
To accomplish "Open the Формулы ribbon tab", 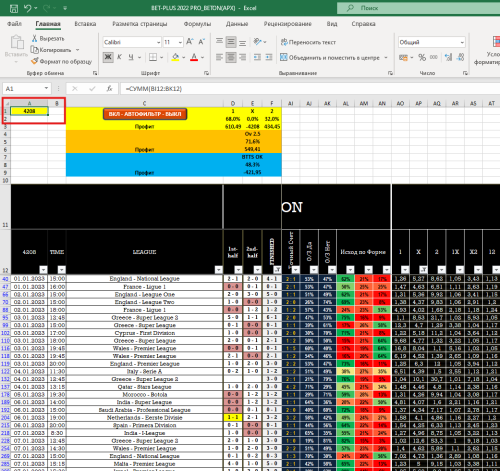I will coord(197,24).
